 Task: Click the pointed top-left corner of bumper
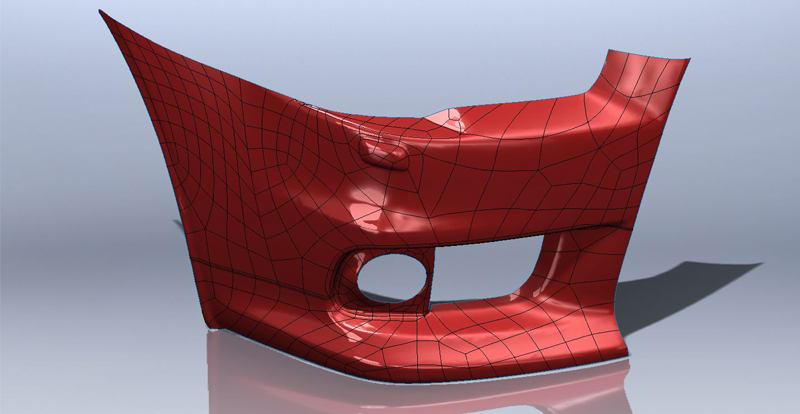[x=102, y=14]
